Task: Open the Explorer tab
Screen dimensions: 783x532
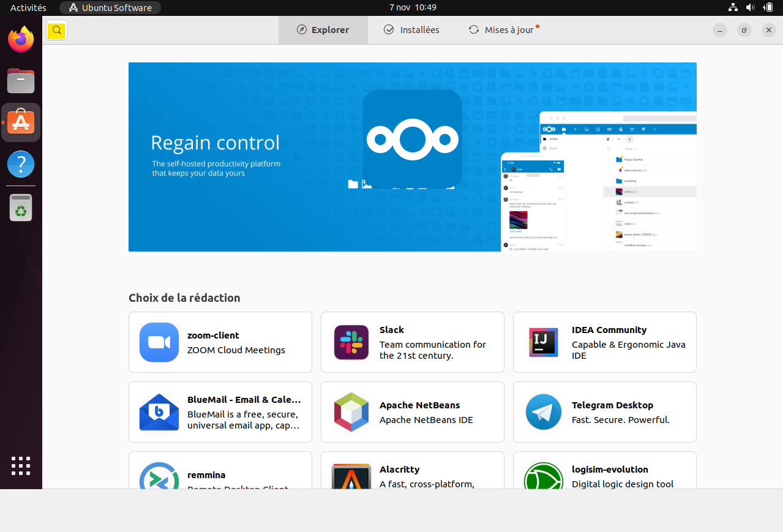Action: click(x=323, y=30)
